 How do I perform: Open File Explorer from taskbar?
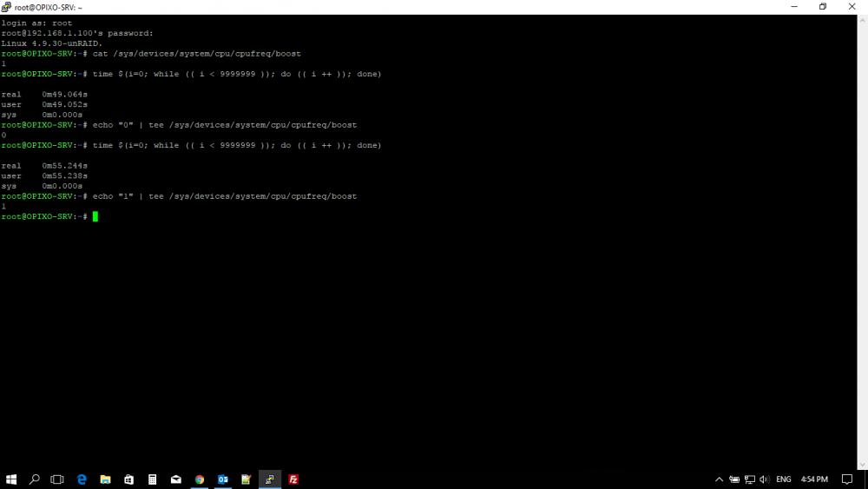point(105,479)
